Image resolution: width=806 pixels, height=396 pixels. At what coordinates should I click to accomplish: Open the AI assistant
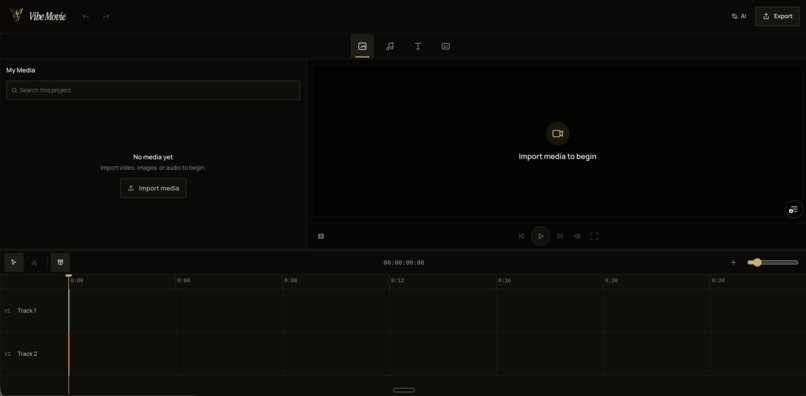(x=739, y=16)
